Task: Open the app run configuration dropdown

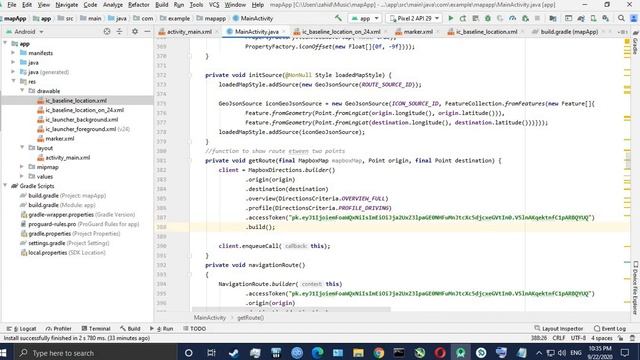Action: (x=365, y=18)
